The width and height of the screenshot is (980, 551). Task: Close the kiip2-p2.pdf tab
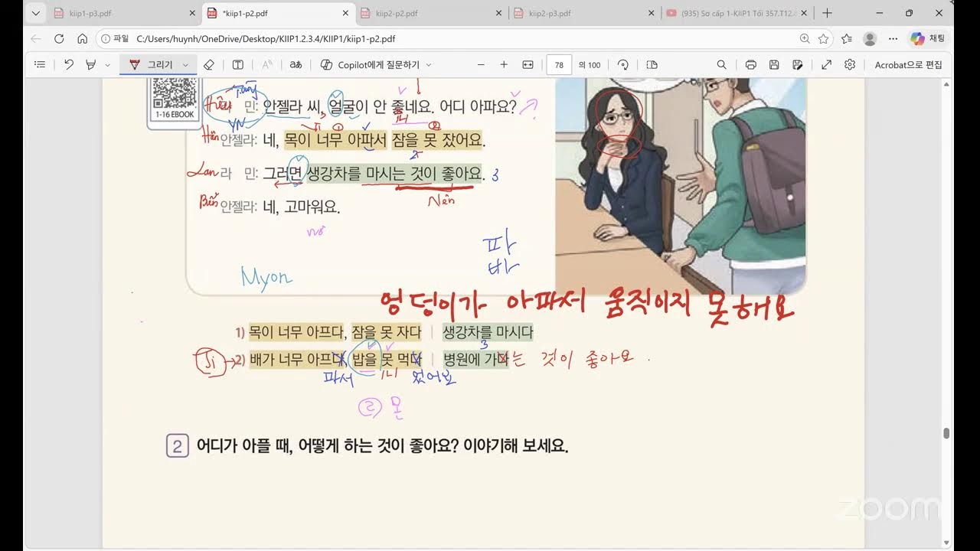499,13
